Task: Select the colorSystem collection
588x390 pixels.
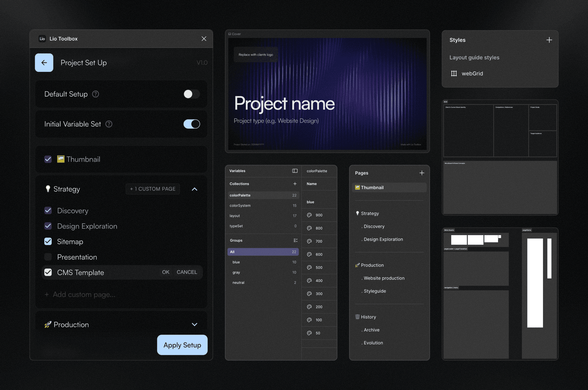Action: [240, 205]
